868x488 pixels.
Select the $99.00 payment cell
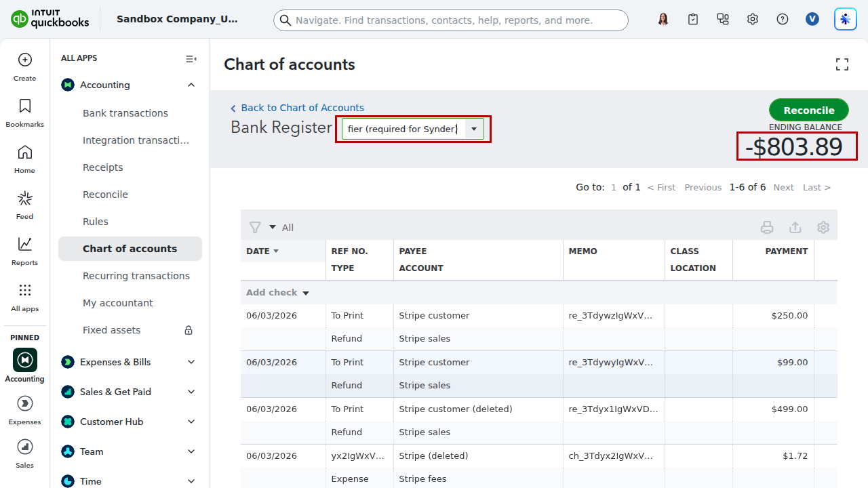pos(774,363)
